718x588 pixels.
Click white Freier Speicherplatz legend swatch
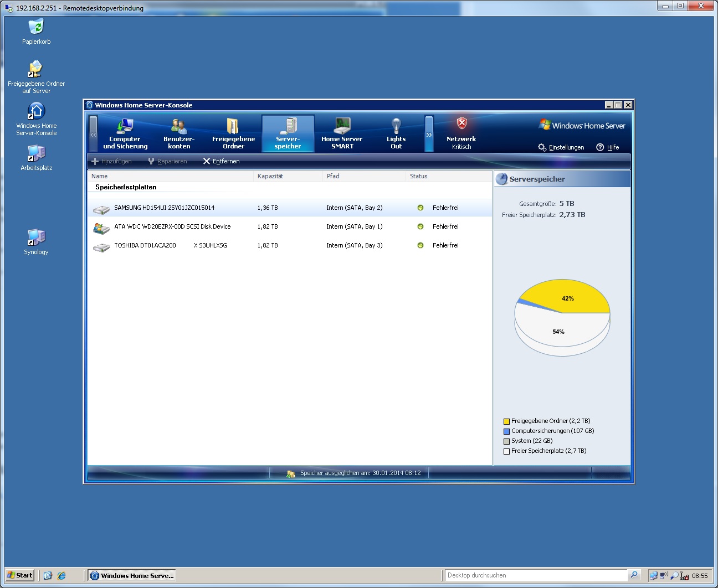click(506, 451)
